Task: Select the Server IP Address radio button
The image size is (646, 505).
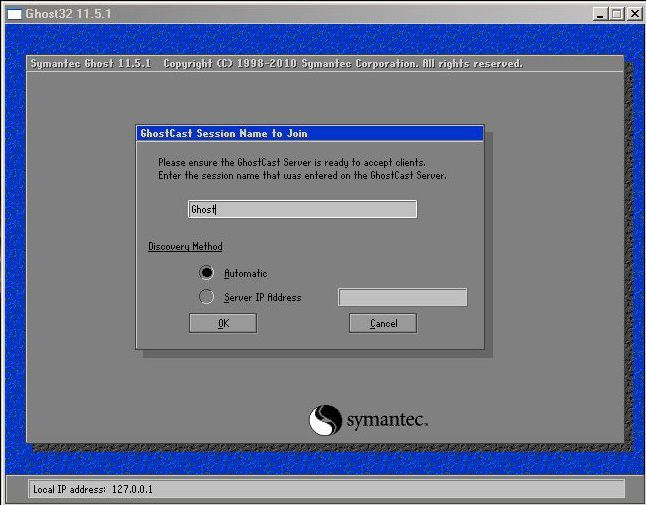Action: click(x=206, y=297)
